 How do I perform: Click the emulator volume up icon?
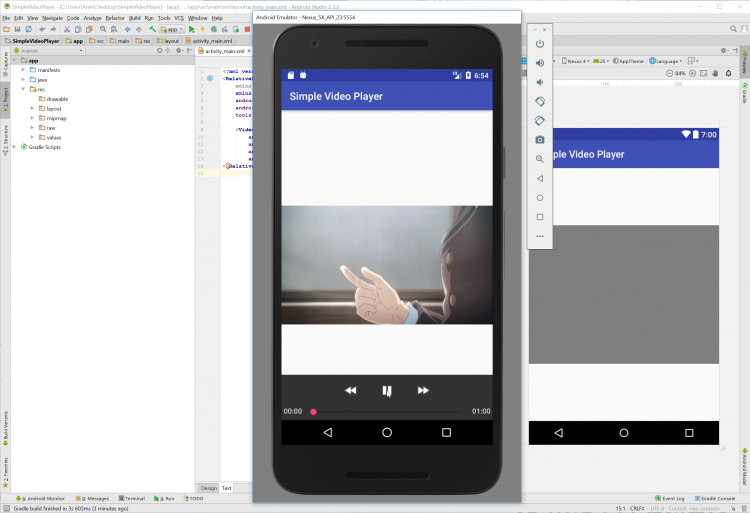pos(540,63)
